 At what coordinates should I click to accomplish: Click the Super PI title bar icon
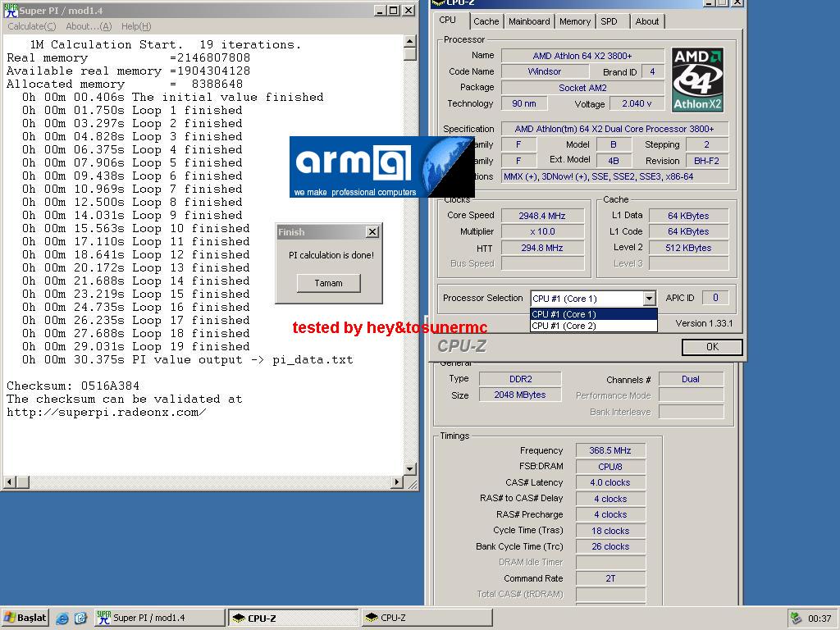point(10,10)
